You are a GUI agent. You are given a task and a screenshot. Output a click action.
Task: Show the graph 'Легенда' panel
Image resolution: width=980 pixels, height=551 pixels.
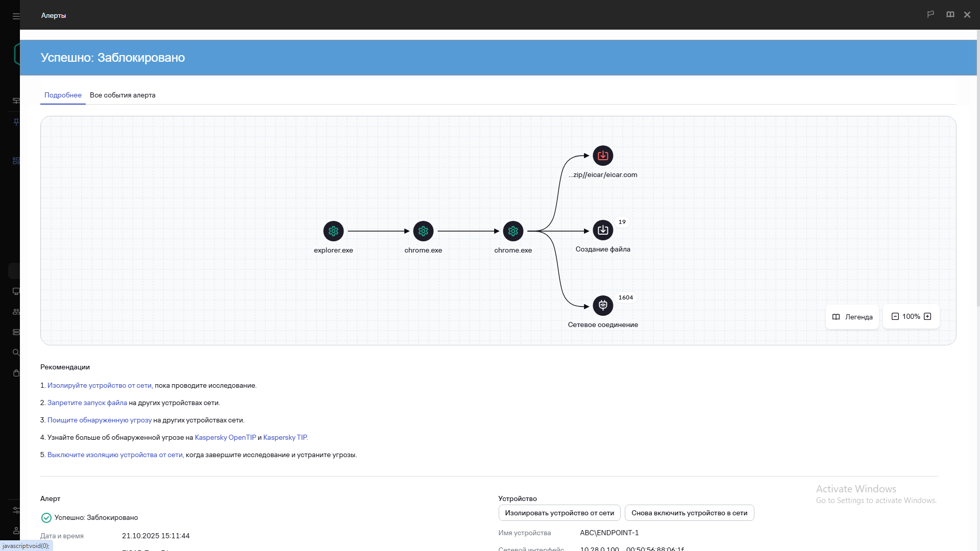pyautogui.click(x=852, y=317)
